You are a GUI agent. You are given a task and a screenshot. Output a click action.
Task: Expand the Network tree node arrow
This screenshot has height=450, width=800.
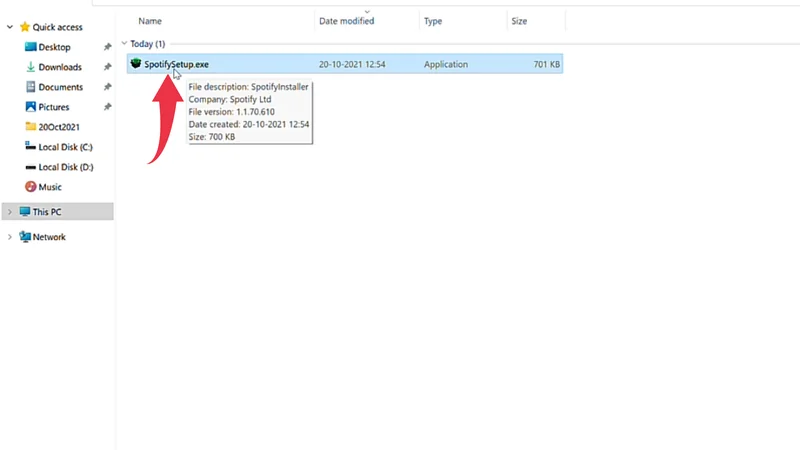10,237
